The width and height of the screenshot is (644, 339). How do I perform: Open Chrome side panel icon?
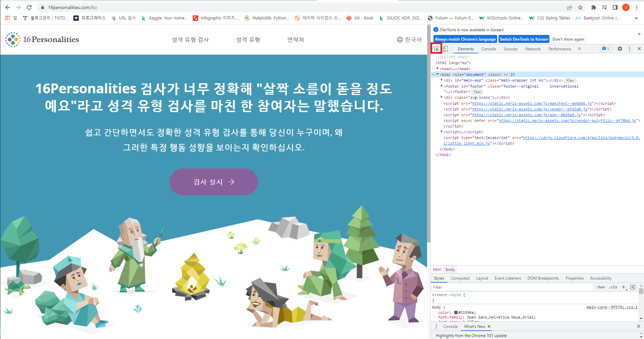pos(615,7)
